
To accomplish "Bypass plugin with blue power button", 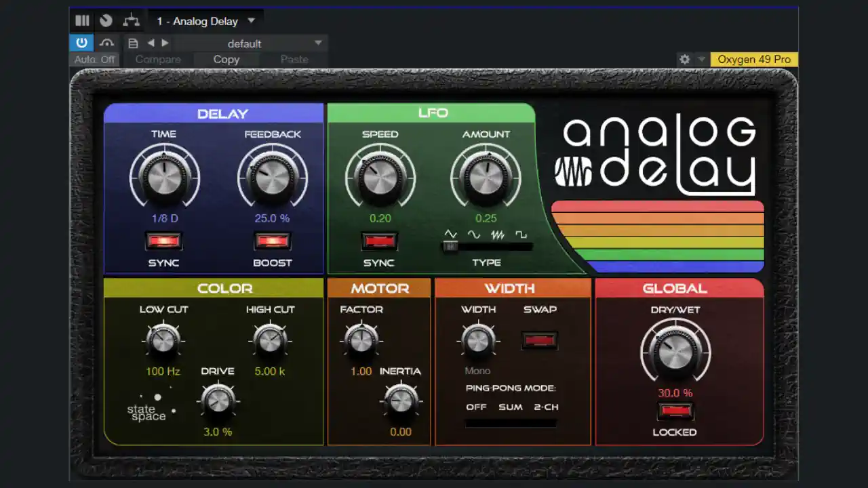I will coord(81,43).
